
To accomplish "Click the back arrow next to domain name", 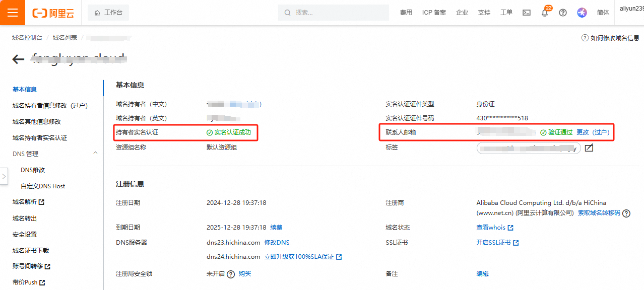I will click(18, 59).
